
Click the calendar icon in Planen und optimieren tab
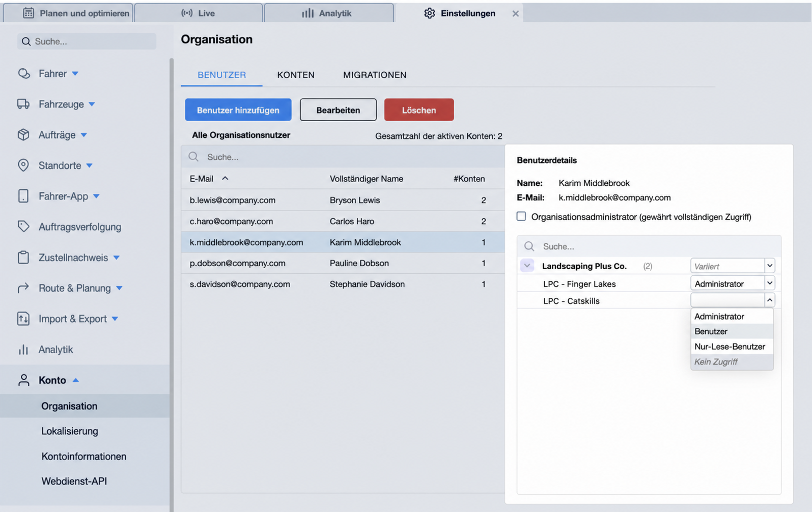click(28, 13)
